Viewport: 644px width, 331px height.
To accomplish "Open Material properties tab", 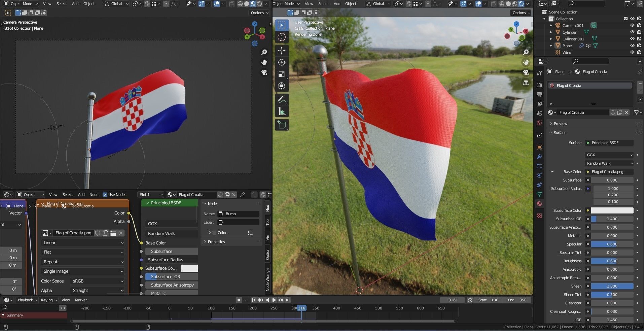I will coord(539,204).
